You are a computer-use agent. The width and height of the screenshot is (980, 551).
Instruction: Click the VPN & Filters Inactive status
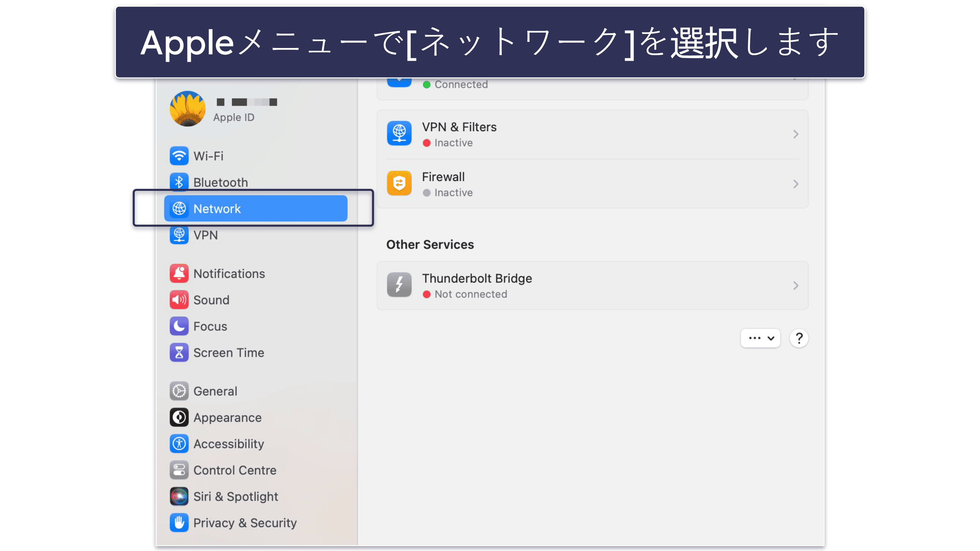[453, 143]
